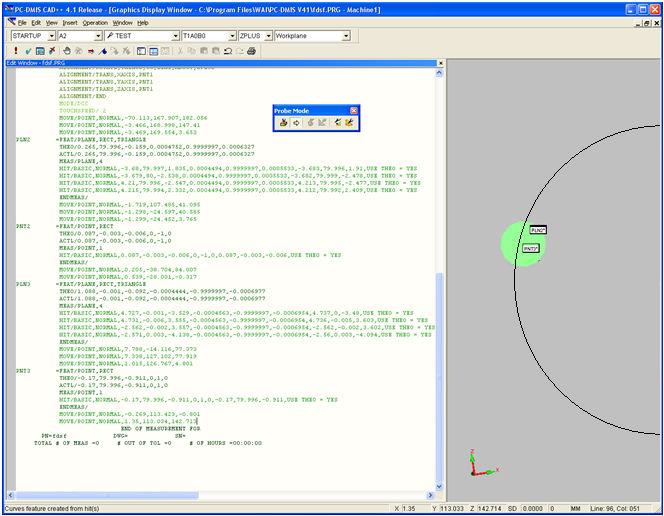This screenshot has width=664, height=516.
Task: Click the circular arrows icon in Probe Mode
Action: pos(296,122)
